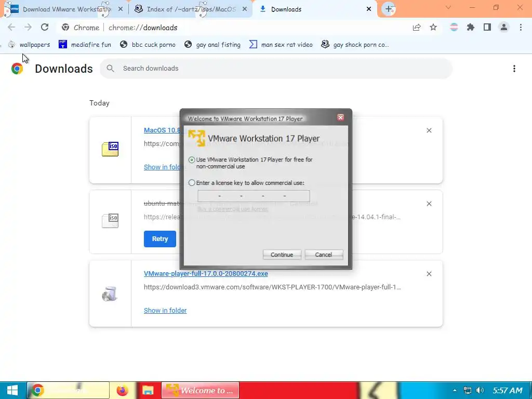Viewport: 532px width, 399px height.
Task: Click the chrome://downloads address bar
Action: coord(234,28)
